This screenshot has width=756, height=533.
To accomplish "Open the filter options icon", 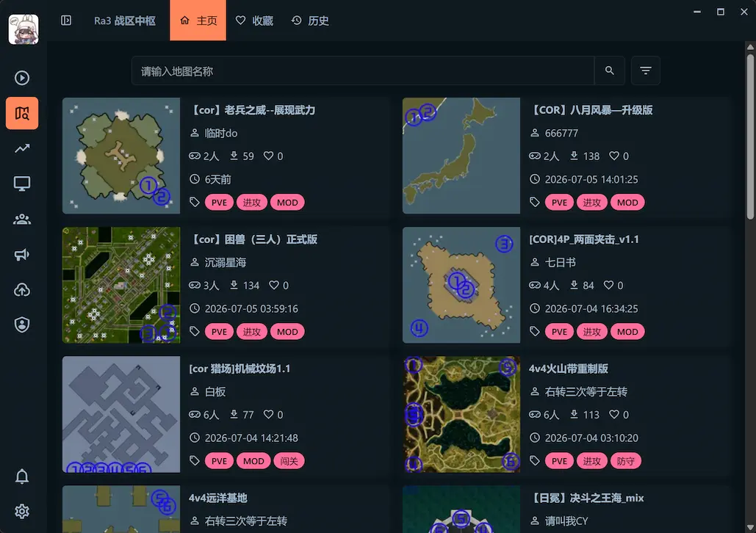I will click(x=646, y=70).
